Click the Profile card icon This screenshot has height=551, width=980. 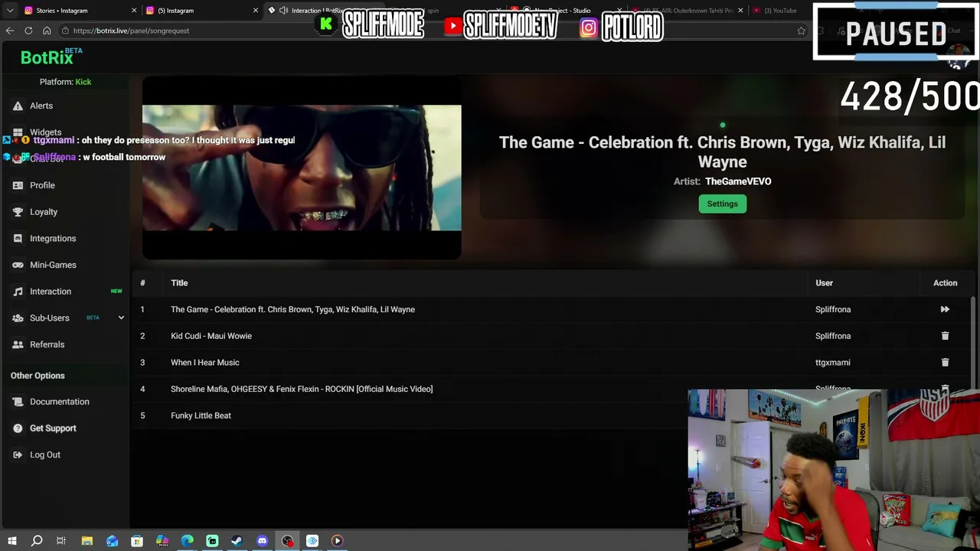[18, 185]
